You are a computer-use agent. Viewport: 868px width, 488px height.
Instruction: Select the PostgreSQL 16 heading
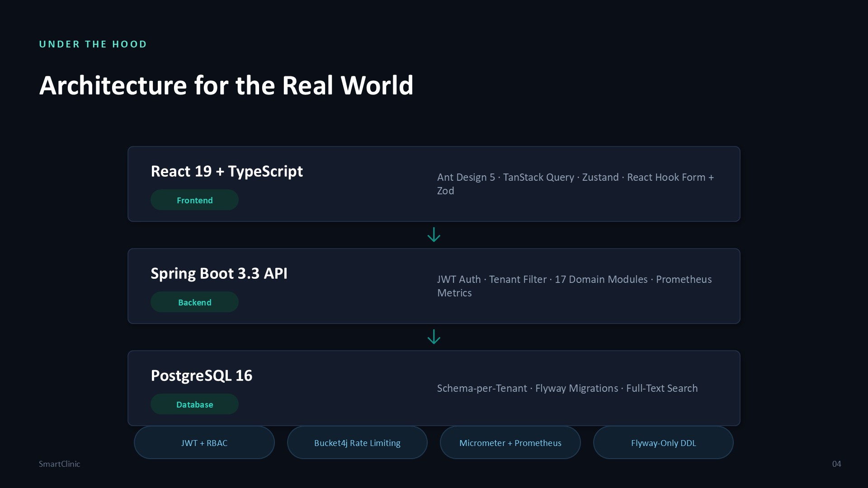coord(202,376)
